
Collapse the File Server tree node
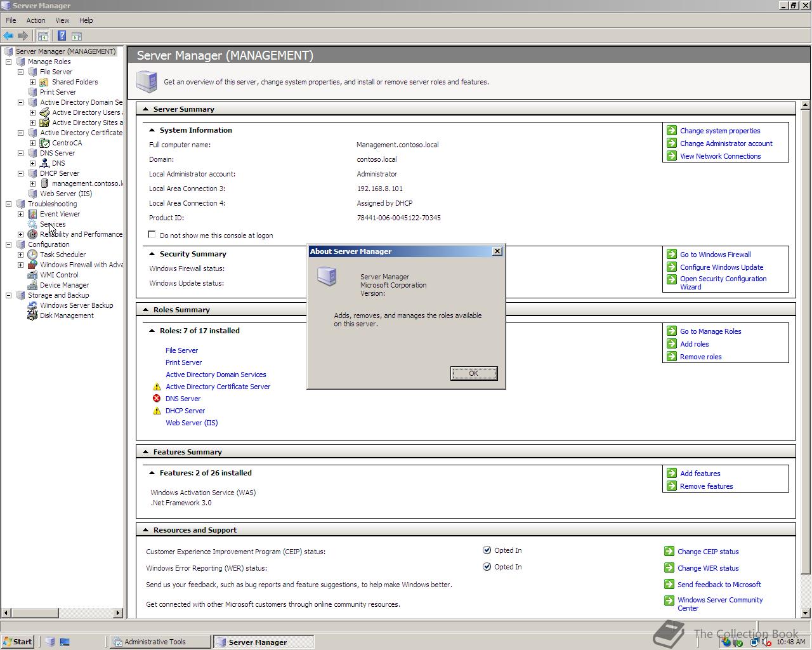[x=20, y=72]
